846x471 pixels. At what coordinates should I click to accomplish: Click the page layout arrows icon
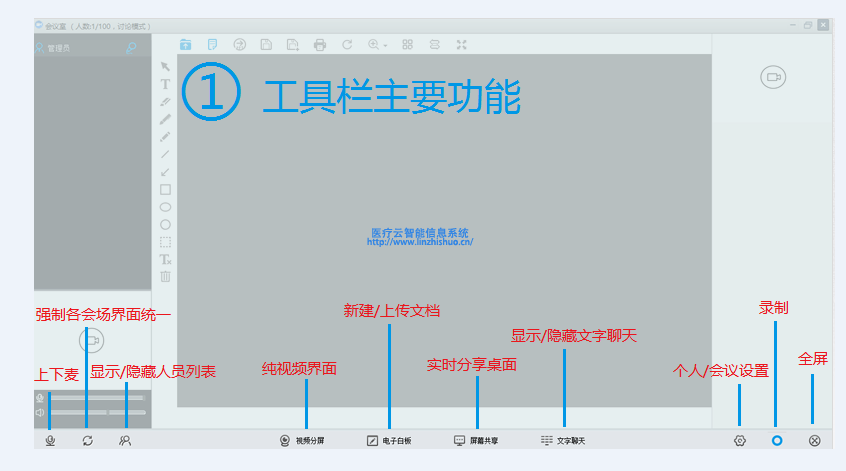point(434,45)
